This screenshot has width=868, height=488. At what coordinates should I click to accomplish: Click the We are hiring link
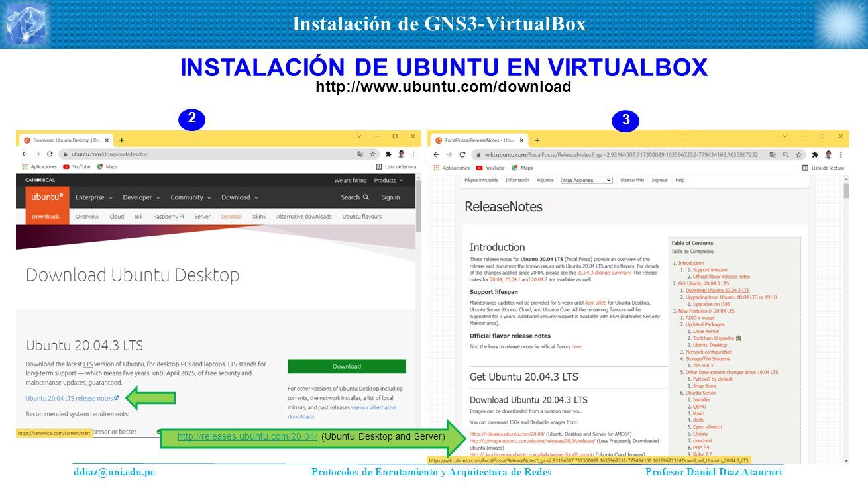pos(351,180)
